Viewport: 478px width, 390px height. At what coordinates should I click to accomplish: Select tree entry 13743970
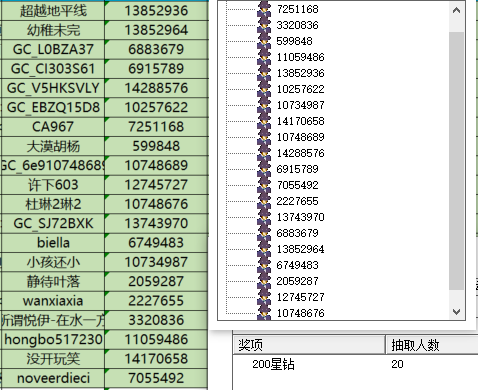(300, 217)
